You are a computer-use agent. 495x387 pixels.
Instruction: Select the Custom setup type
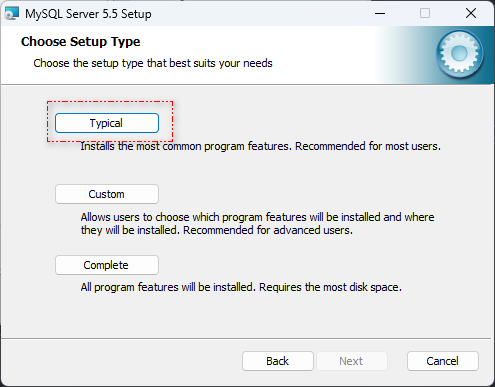click(107, 194)
